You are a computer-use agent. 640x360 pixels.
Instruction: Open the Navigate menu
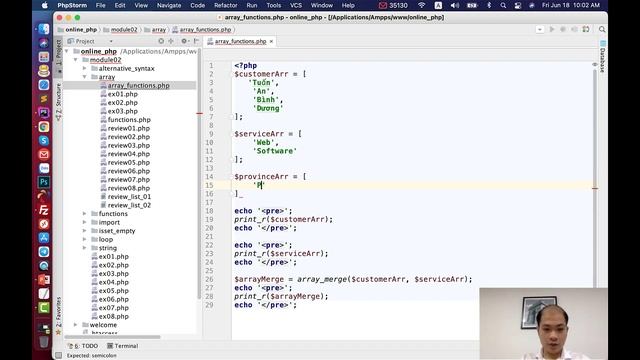pos(169,5)
